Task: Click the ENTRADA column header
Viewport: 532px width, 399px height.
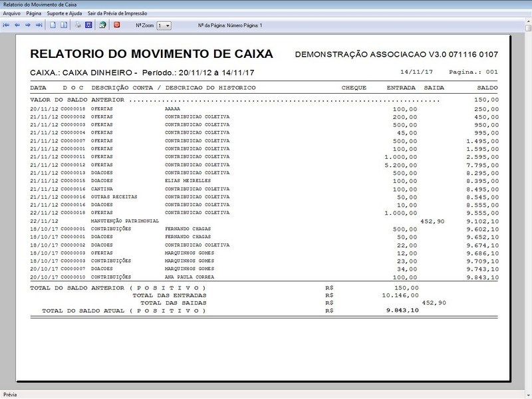Action: [401, 88]
